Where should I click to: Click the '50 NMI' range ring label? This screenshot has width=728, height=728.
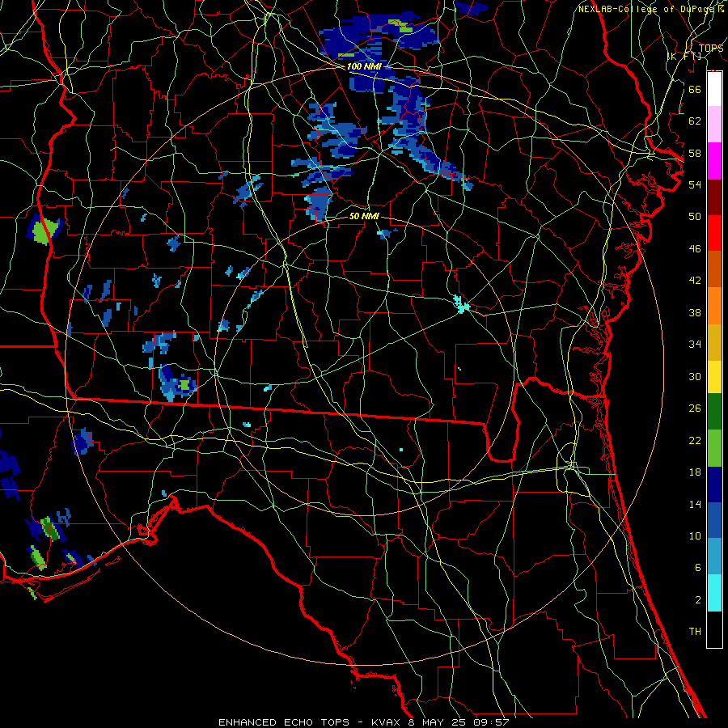tap(364, 216)
